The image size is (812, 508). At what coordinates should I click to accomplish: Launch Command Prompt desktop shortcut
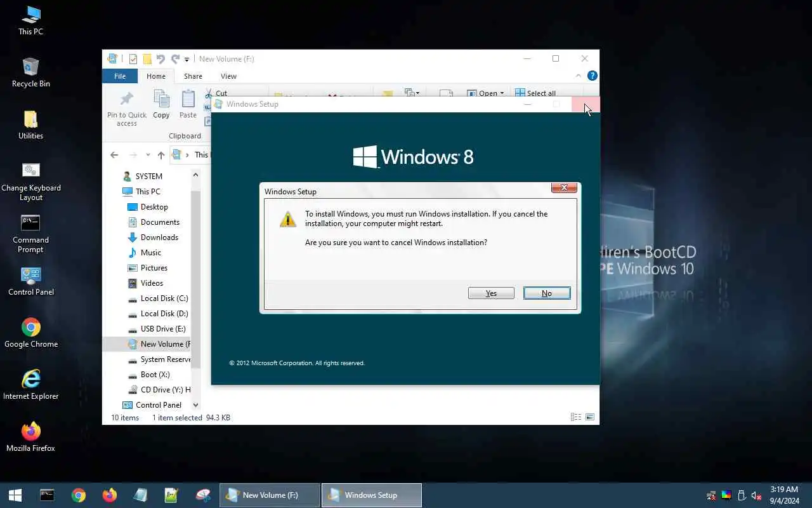pos(30,234)
